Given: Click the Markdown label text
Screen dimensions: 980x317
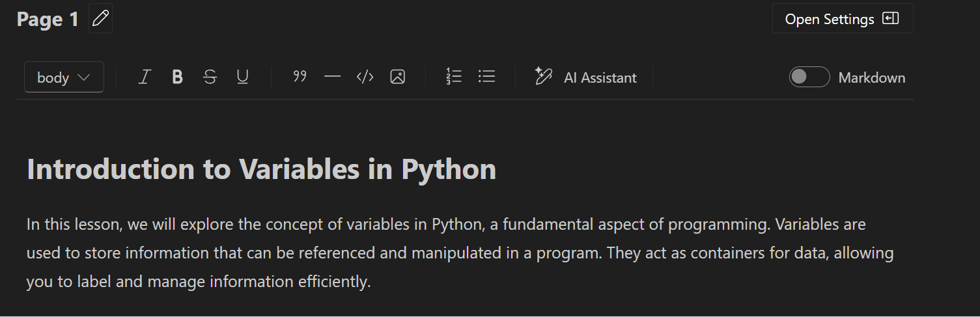Looking at the screenshot, I should pyautogui.click(x=871, y=77).
